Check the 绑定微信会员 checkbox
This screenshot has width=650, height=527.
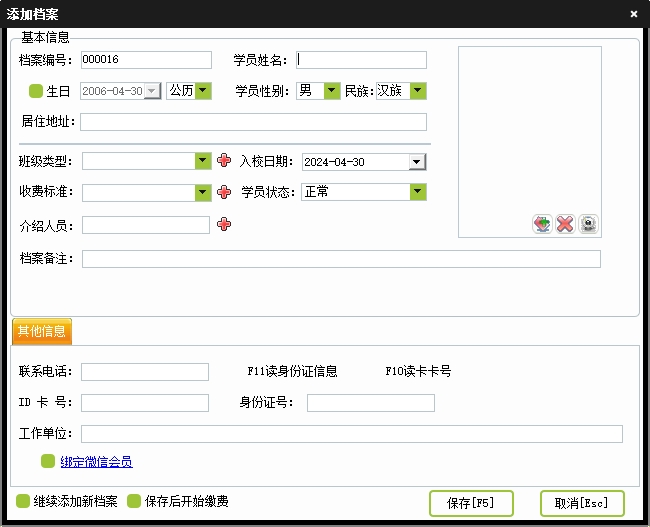pos(47,462)
